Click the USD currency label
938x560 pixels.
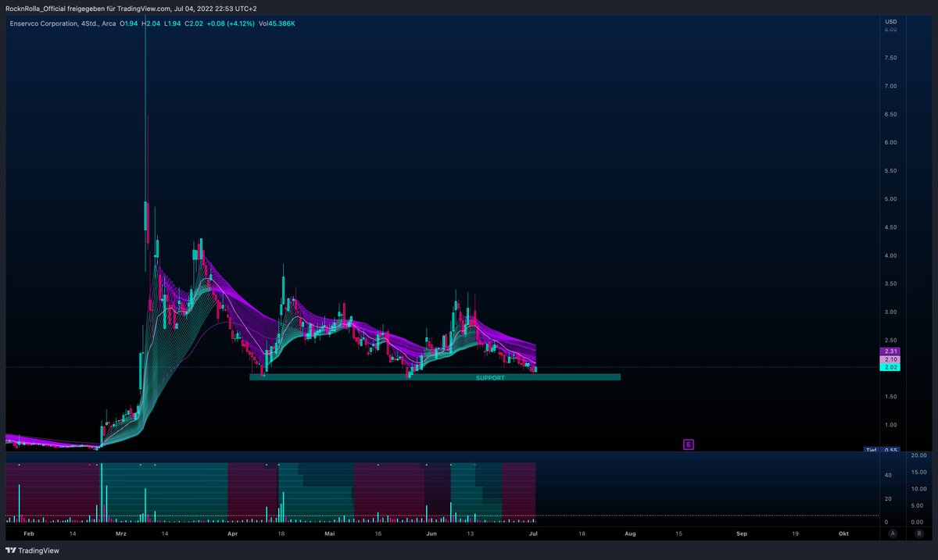[890, 21]
